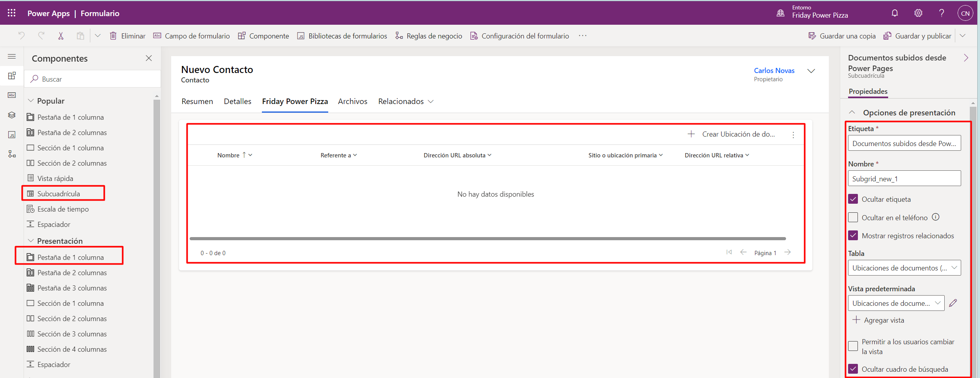Open Reglas de negocio

[x=429, y=36]
